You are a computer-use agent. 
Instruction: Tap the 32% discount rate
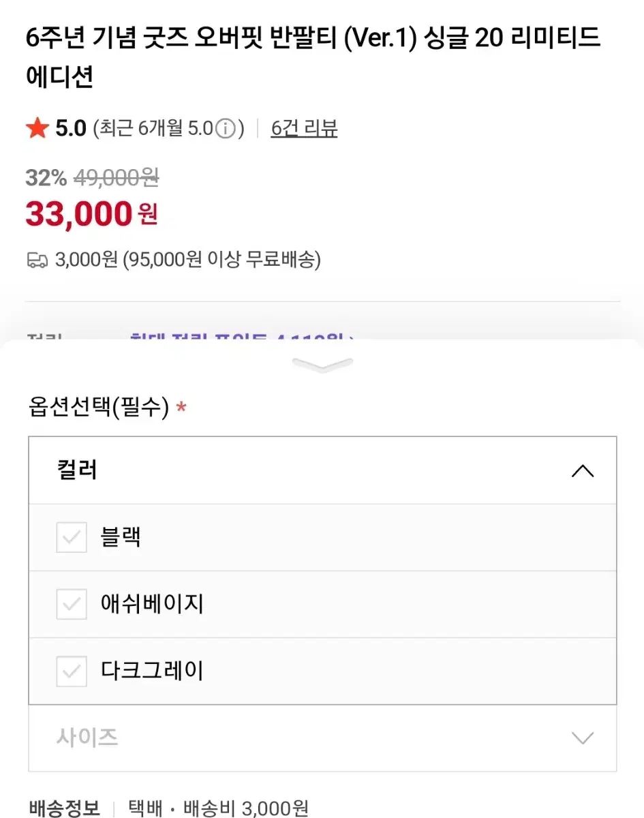46,178
